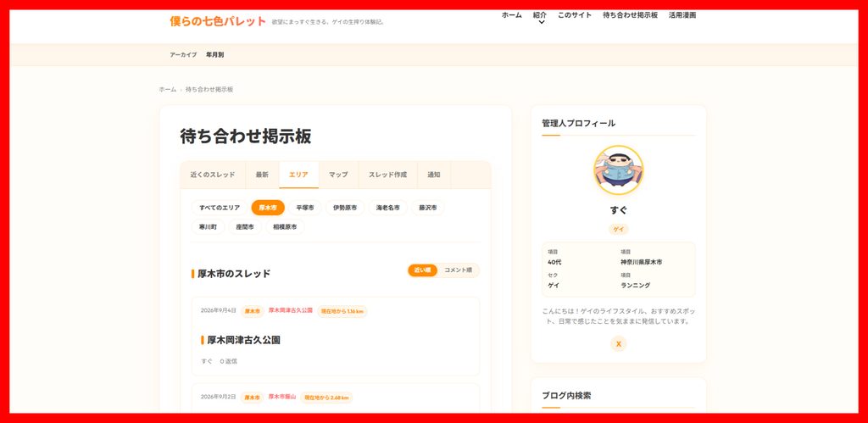
Task: Click the ブログ内検索 heading
Action: click(x=566, y=396)
